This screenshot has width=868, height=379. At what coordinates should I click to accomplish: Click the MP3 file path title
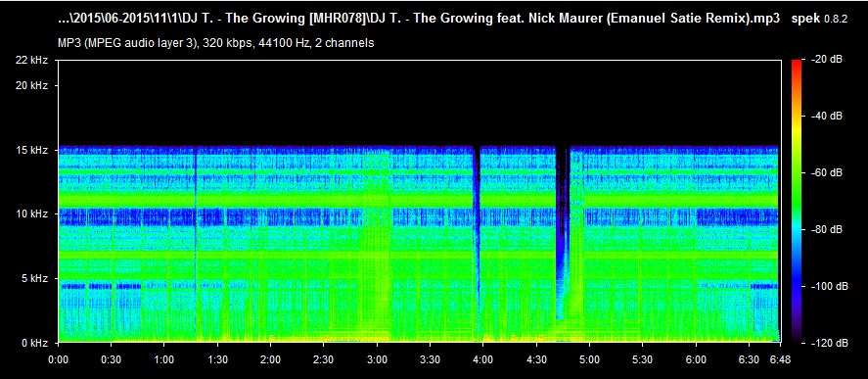[419, 19]
